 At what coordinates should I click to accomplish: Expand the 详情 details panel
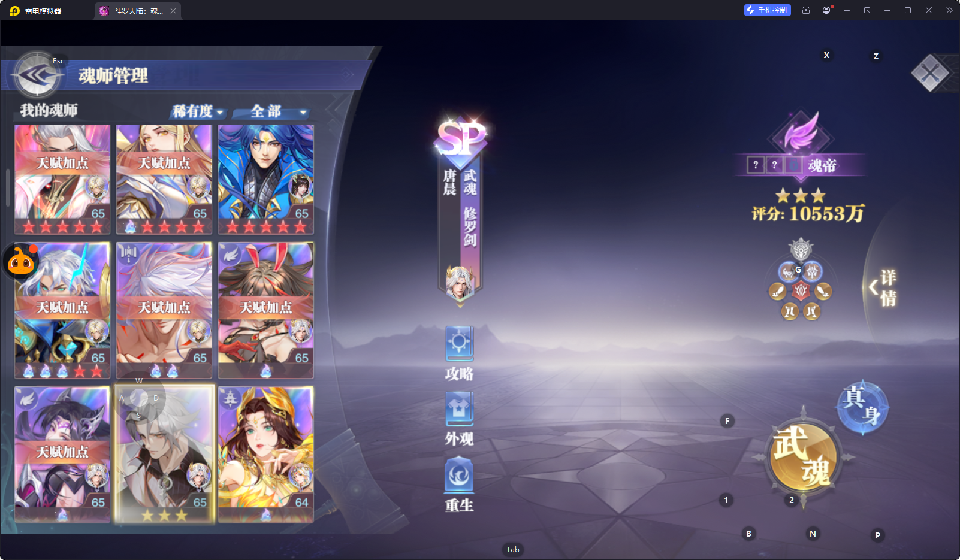[x=883, y=287]
